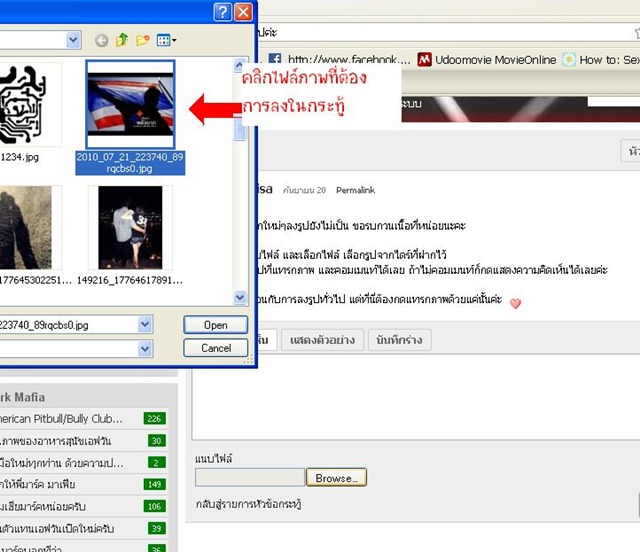
Task: Click the scroll-down arrow in file list
Action: pos(240,298)
